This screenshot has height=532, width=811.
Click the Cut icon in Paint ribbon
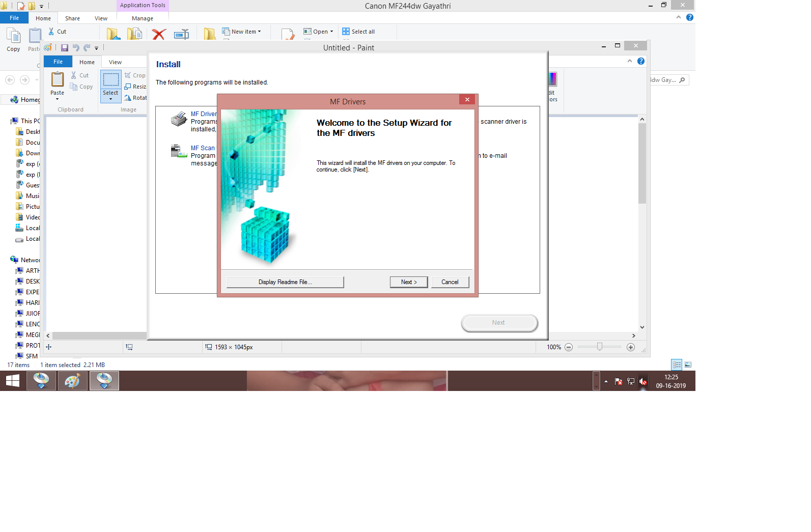coord(74,75)
